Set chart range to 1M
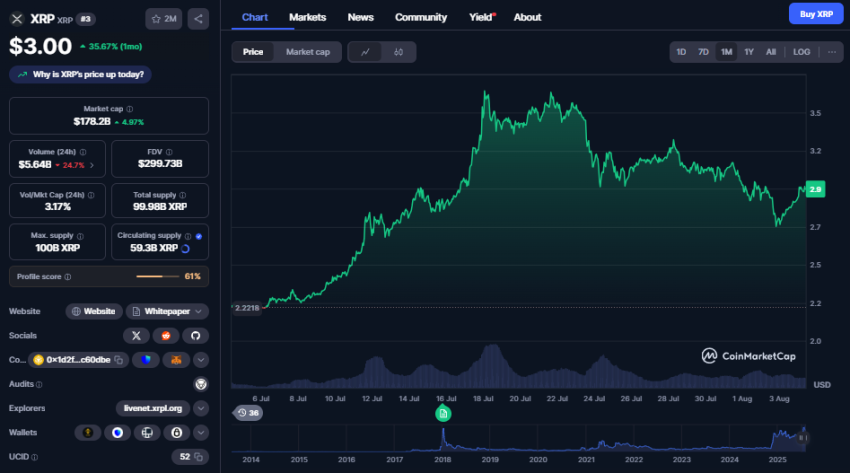Screen dimensions: 850x473 726,52
